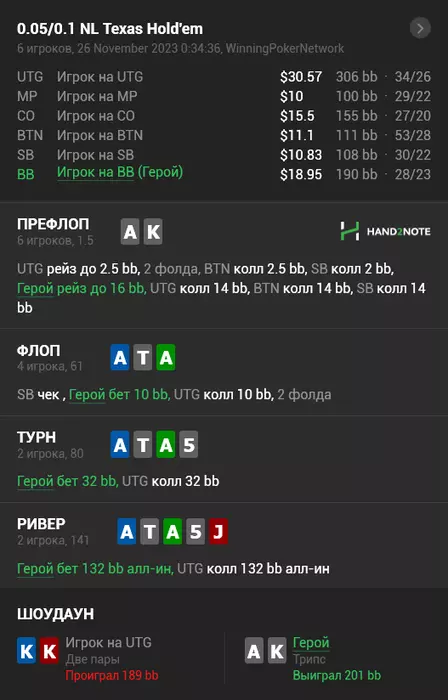Open the circular chevron arrow next to the title
The width and height of the screenshot is (448, 700).
pyautogui.click(x=420, y=29)
